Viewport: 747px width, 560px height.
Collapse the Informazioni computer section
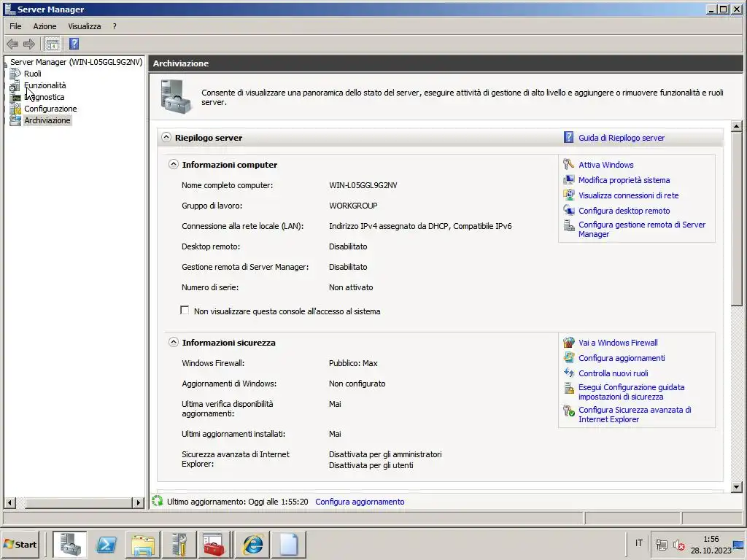(x=174, y=164)
